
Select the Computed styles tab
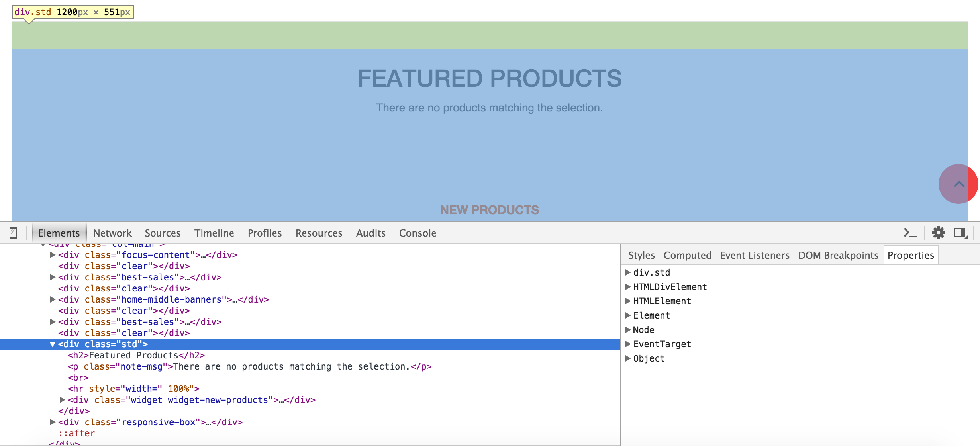pos(686,255)
